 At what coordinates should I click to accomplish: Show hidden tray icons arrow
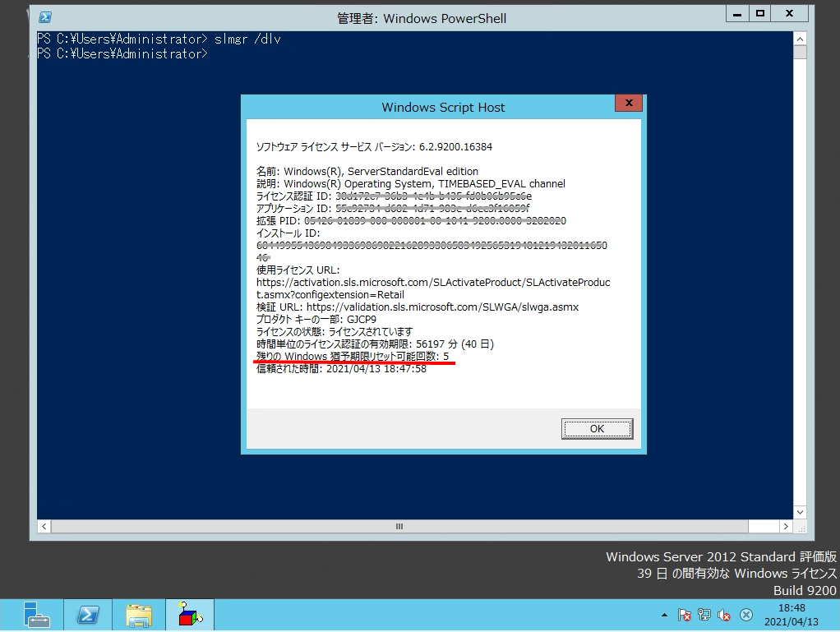[x=664, y=615]
